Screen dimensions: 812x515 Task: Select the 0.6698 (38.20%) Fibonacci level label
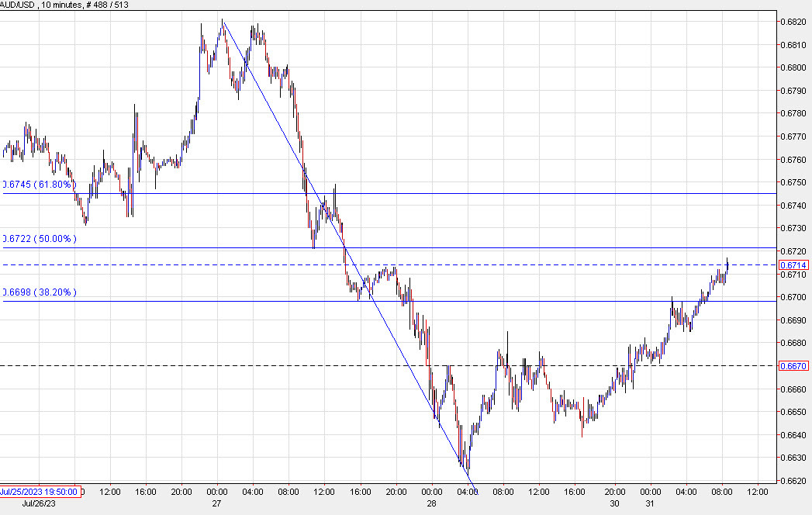point(39,292)
